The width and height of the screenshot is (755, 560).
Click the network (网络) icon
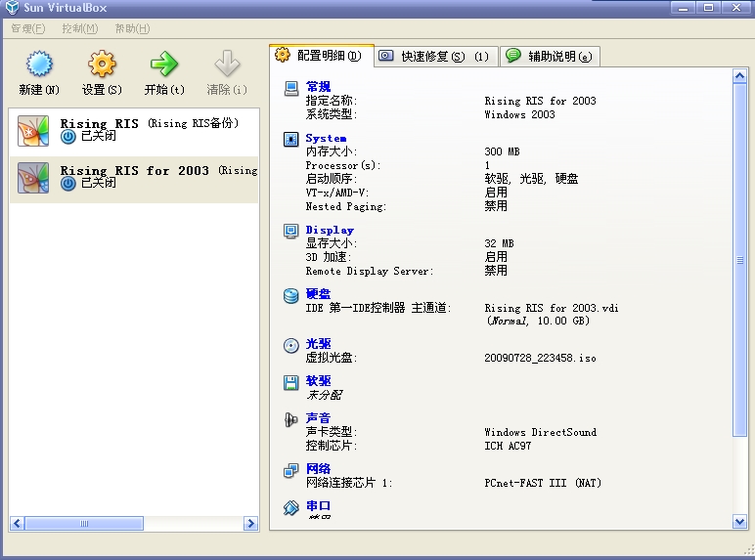point(290,470)
